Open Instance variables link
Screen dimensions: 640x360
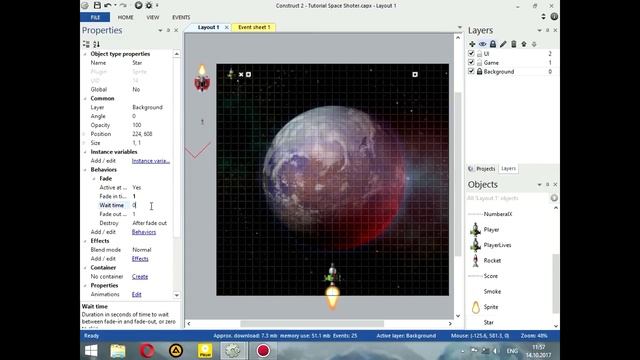pos(151,161)
